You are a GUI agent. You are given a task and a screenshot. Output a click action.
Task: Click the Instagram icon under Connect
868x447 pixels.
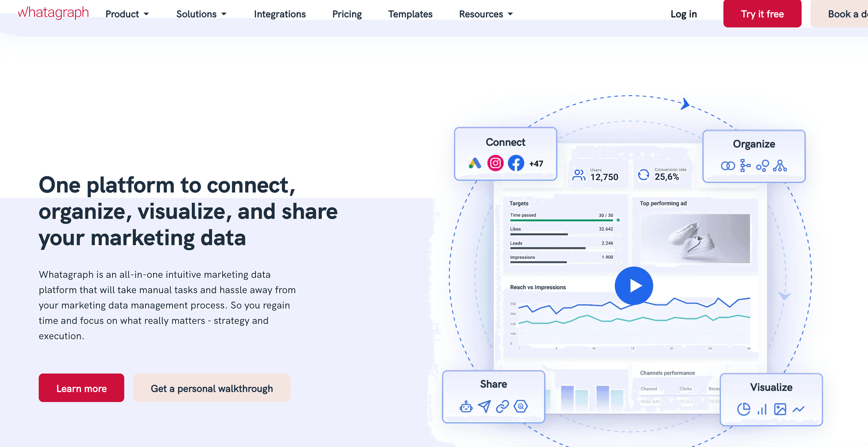(495, 163)
